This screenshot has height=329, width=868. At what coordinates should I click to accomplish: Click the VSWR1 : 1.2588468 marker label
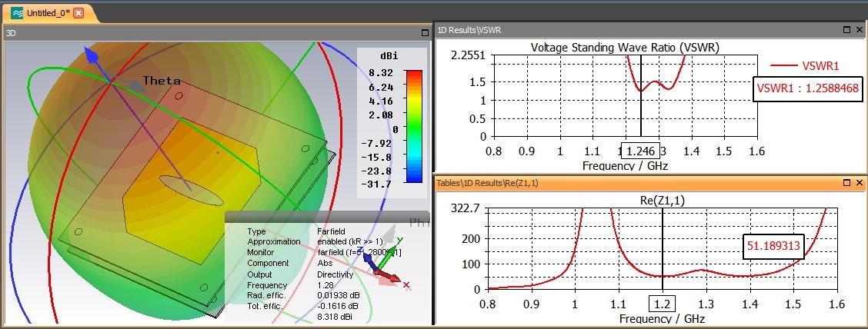coord(808,88)
